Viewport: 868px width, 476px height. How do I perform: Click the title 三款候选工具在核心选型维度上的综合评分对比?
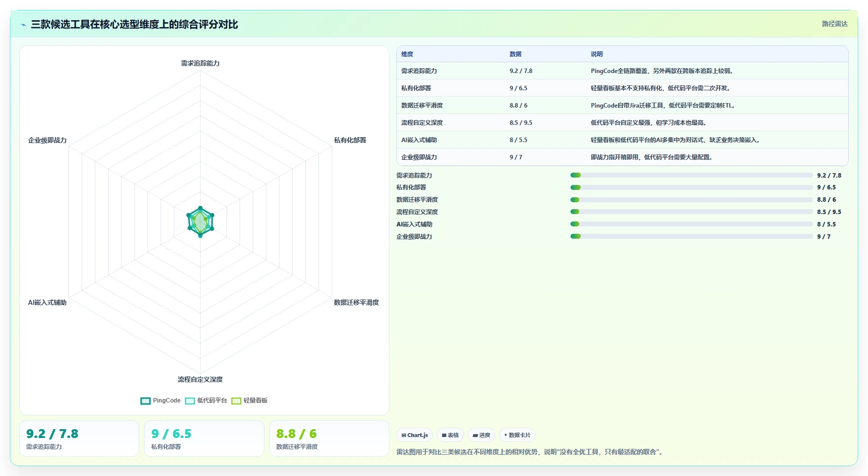coord(134,24)
